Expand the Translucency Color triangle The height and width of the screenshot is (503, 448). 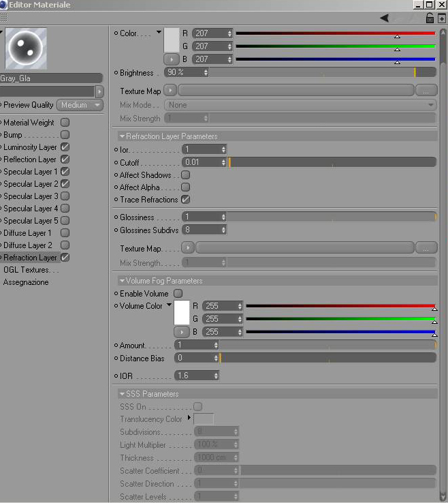point(189,418)
